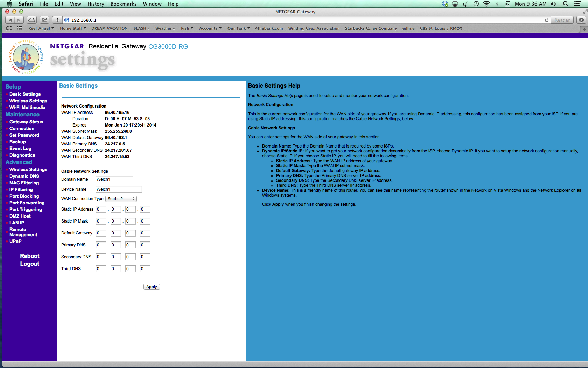Expand the Reef Angel bookmarks folder
This screenshot has height=368, width=588.
(x=41, y=28)
